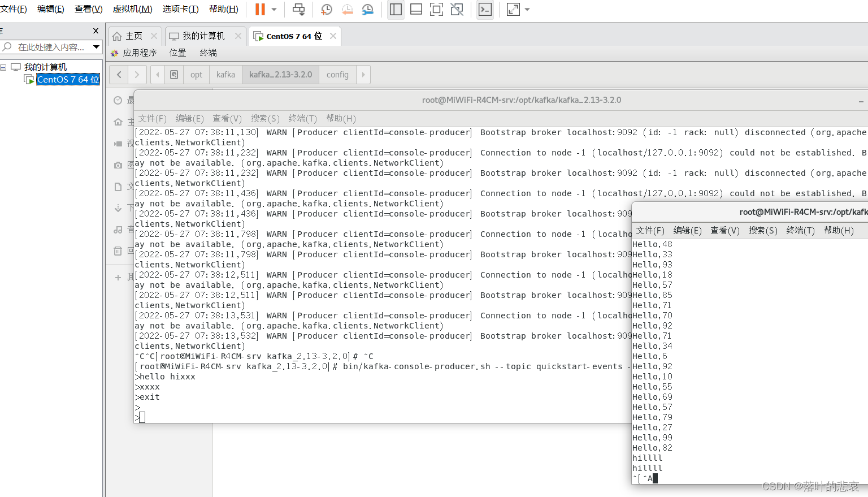
Task: Open Downloads folder in sidebar
Action: pyautogui.click(x=118, y=208)
